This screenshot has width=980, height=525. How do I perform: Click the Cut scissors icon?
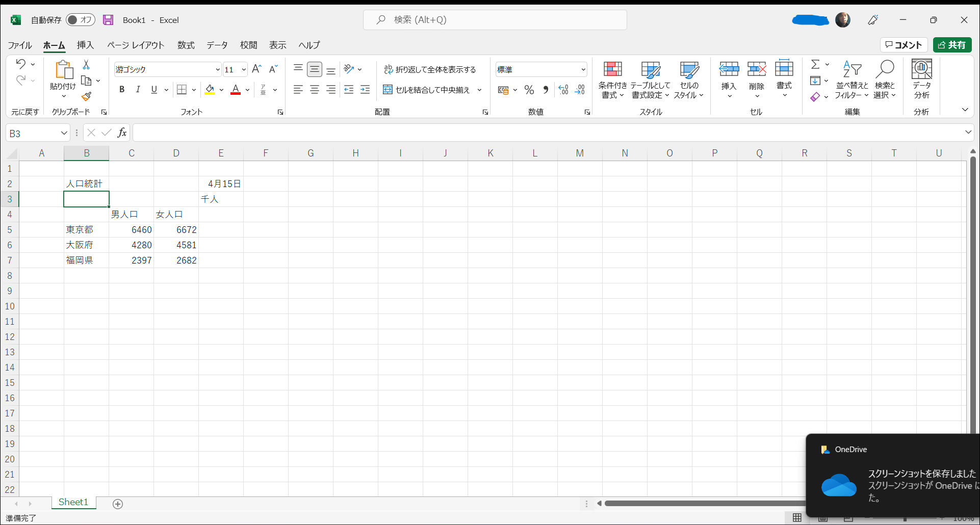click(86, 65)
